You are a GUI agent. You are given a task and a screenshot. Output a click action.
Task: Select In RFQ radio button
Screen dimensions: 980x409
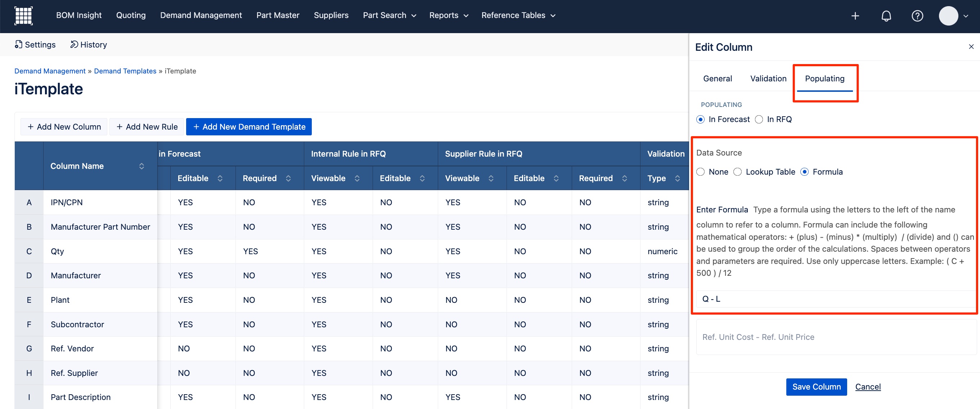point(759,120)
